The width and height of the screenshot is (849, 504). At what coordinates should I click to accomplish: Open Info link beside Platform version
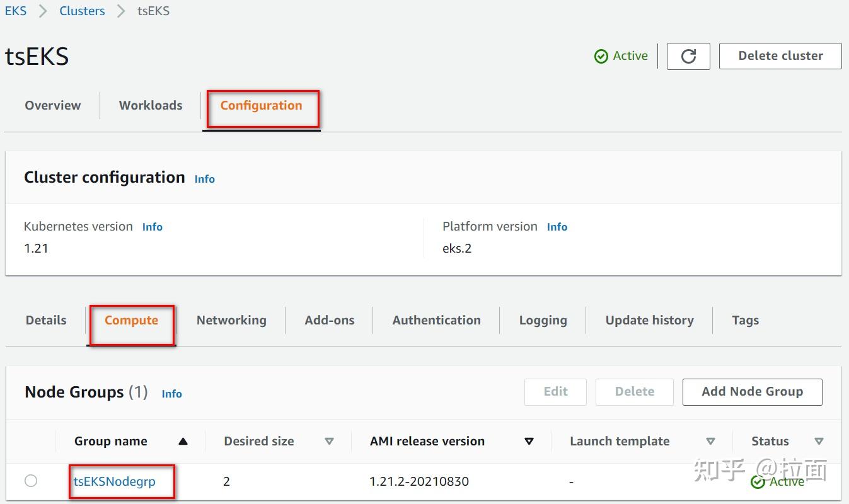pos(557,227)
